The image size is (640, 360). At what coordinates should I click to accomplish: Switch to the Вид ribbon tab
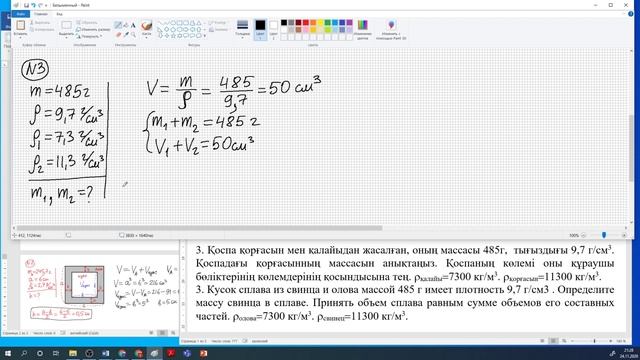60,14
